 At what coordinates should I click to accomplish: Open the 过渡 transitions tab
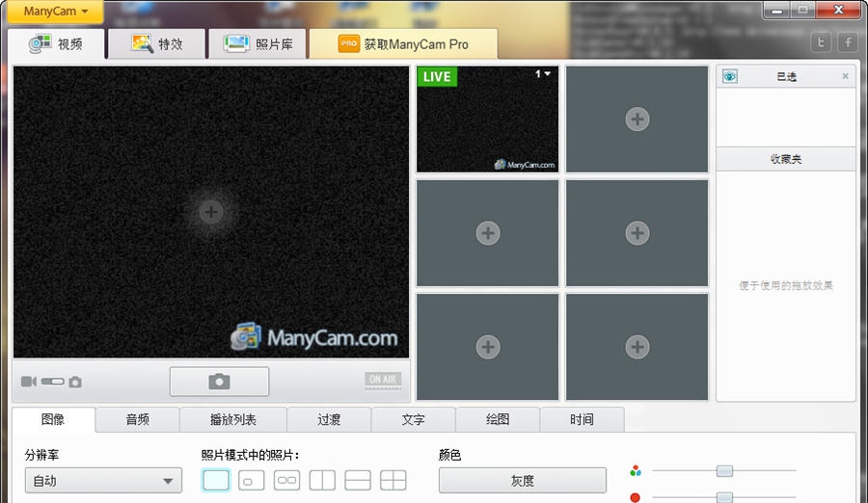pos(329,419)
